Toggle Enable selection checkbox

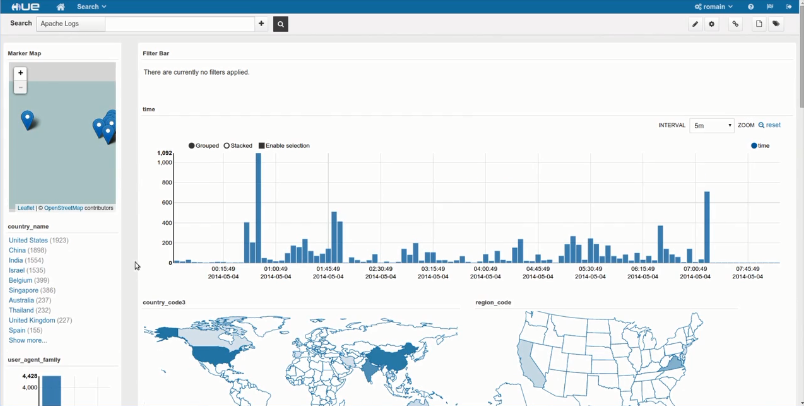[x=284, y=146]
